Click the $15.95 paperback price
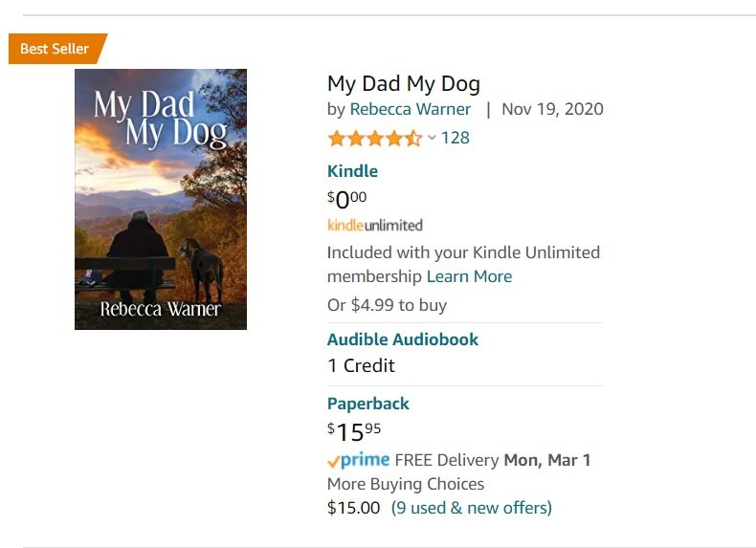Viewport: 756px width, 548px height. [x=354, y=431]
